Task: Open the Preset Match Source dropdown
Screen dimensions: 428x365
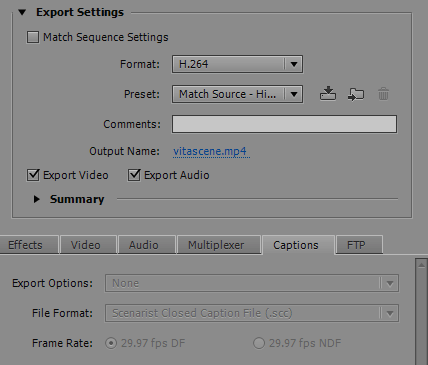Action: click(x=237, y=94)
